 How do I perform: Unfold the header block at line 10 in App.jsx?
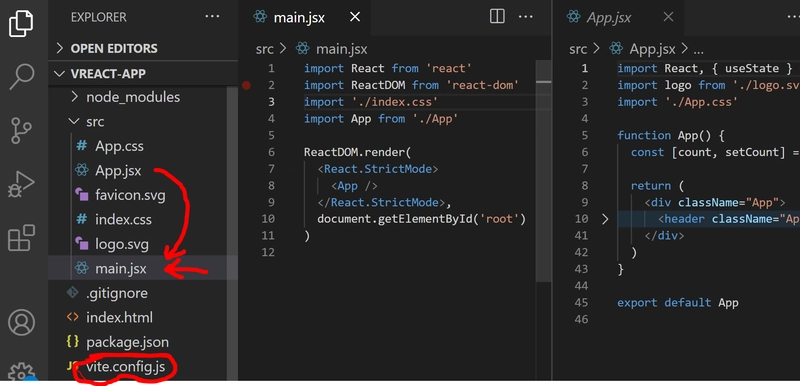tap(605, 219)
